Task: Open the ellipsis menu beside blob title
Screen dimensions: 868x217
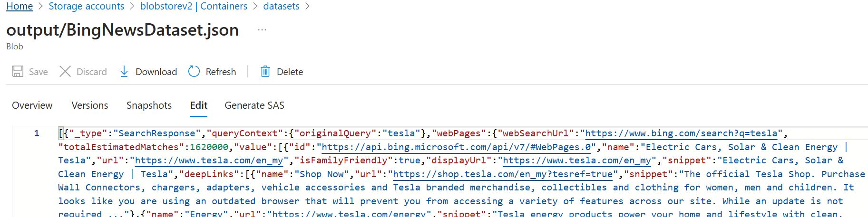Action: [262, 30]
